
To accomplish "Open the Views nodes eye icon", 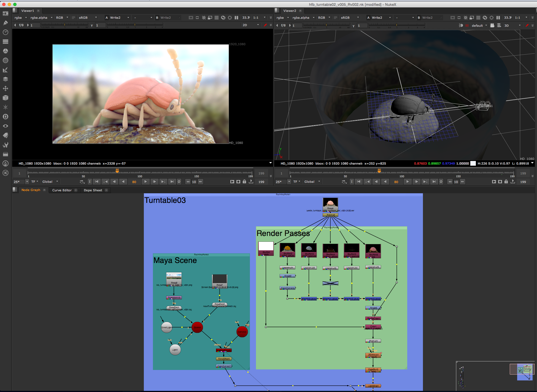I will 6,126.
